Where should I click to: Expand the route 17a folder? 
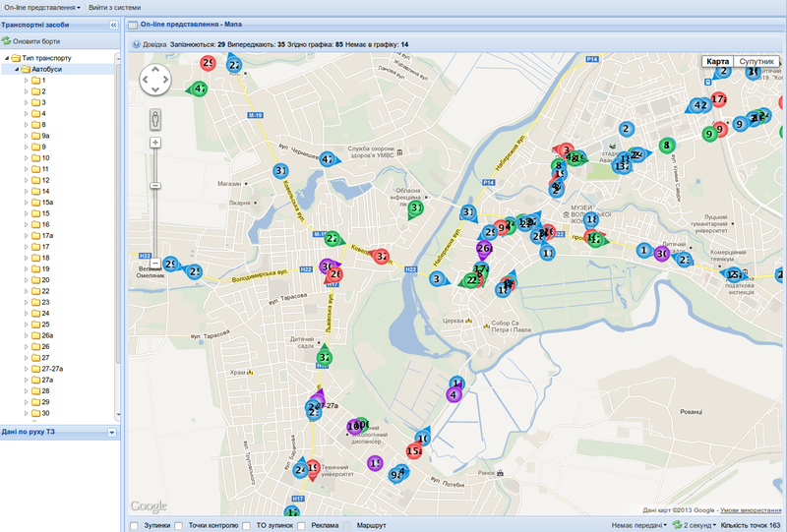click(27, 235)
